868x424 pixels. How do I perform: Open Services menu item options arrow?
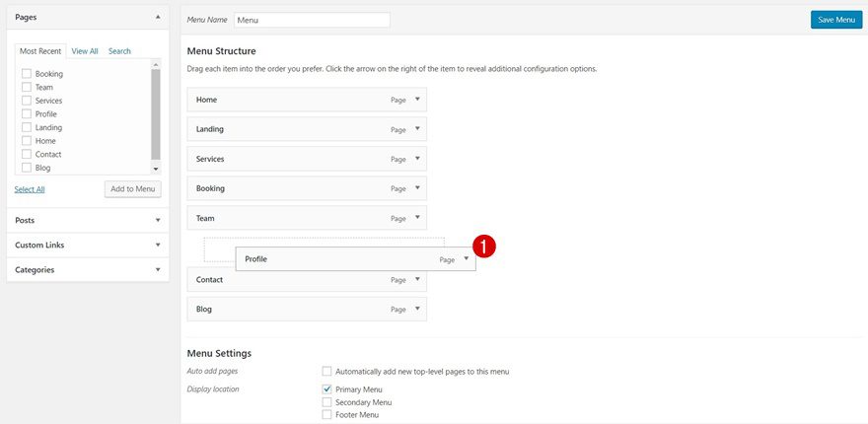pyautogui.click(x=417, y=159)
